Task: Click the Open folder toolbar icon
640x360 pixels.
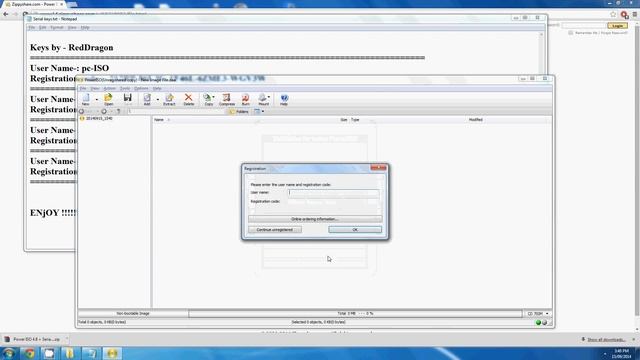Action: [x=108, y=99]
